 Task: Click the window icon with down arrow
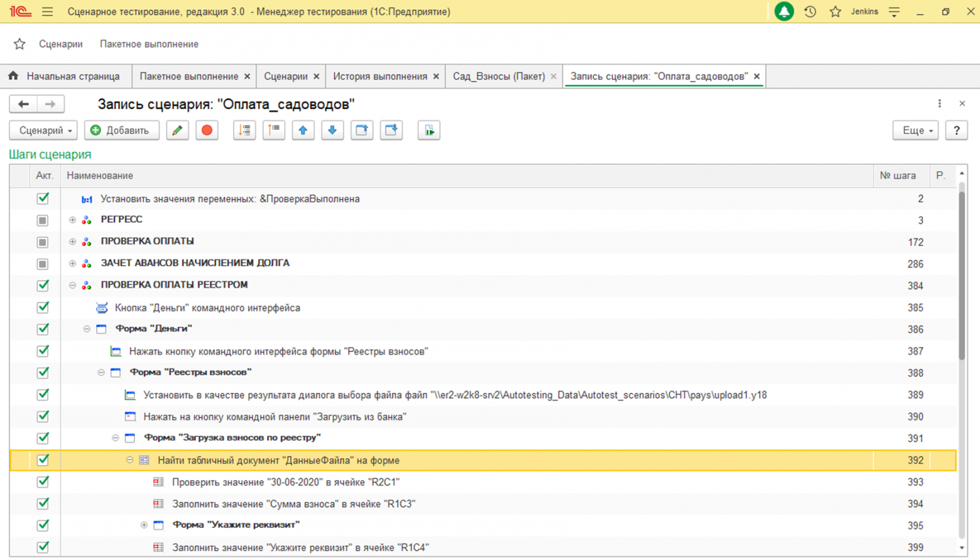[391, 131]
